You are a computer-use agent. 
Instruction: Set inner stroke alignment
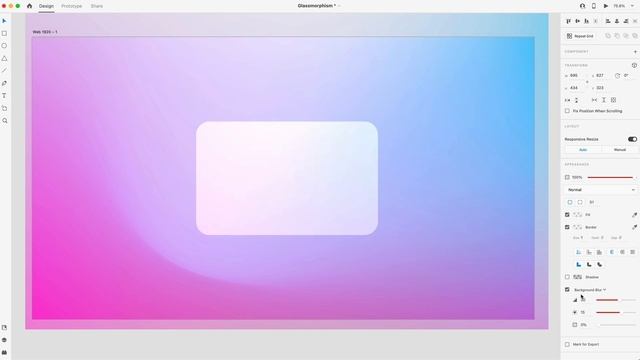[578, 252]
